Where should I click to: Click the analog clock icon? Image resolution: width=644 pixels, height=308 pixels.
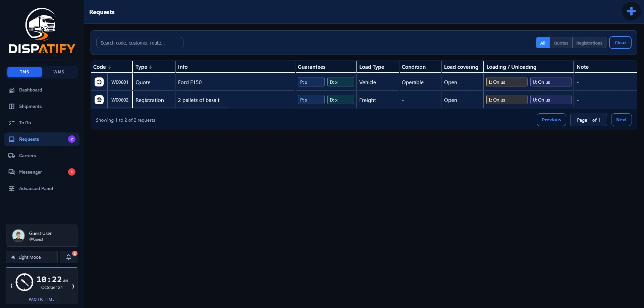[x=24, y=282]
